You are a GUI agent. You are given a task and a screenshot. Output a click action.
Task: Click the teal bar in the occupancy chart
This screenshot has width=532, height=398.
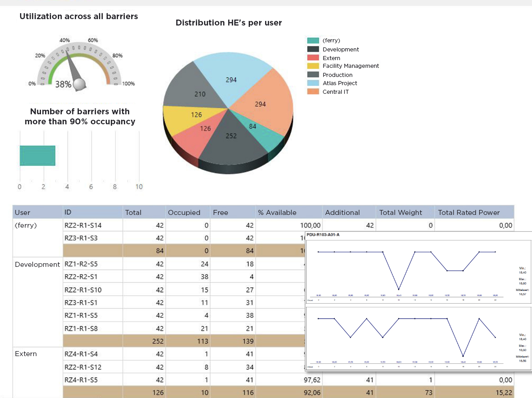coord(37,156)
